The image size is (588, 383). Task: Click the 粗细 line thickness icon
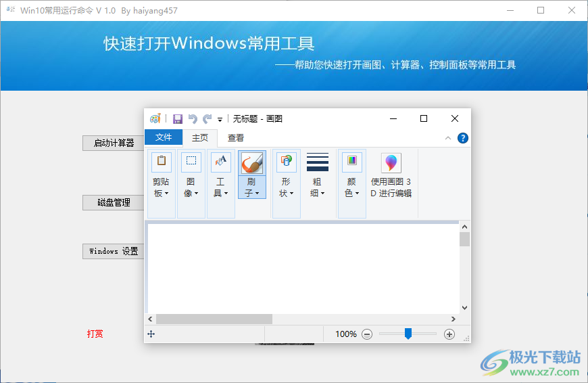(318, 162)
